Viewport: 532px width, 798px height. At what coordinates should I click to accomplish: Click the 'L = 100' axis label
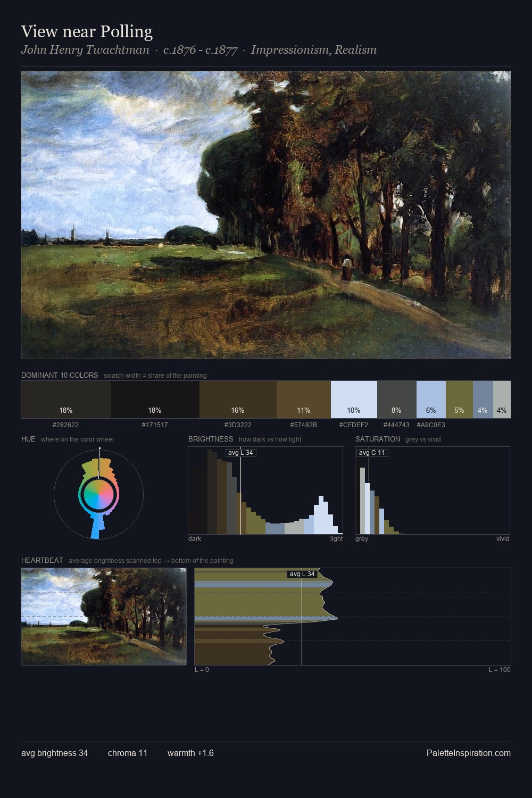point(500,670)
